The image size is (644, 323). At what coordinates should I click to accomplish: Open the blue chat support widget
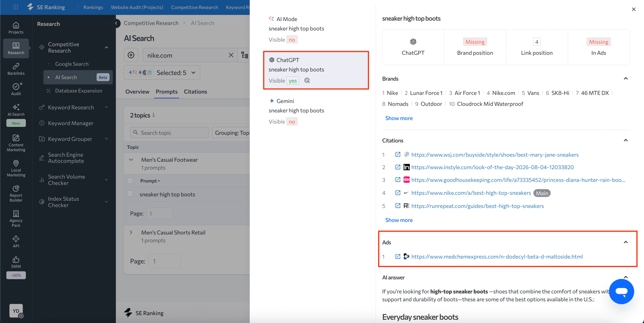pos(621,292)
